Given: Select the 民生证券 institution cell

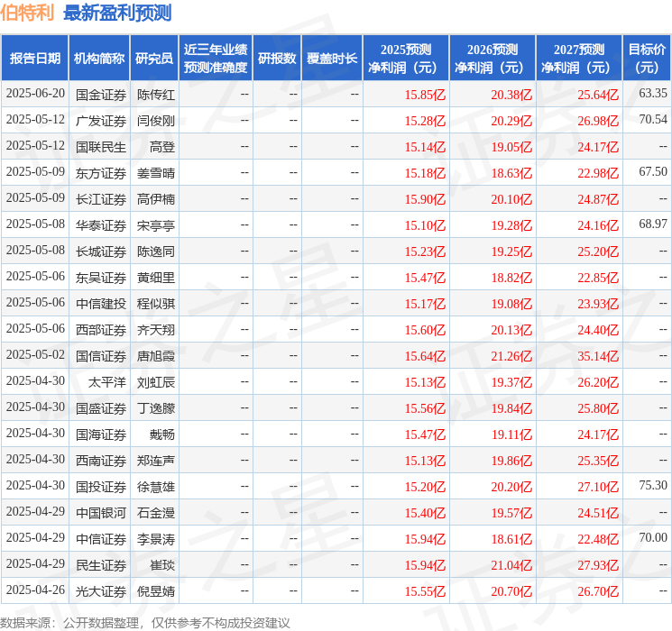Looking at the screenshot, I should pos(101,565).
